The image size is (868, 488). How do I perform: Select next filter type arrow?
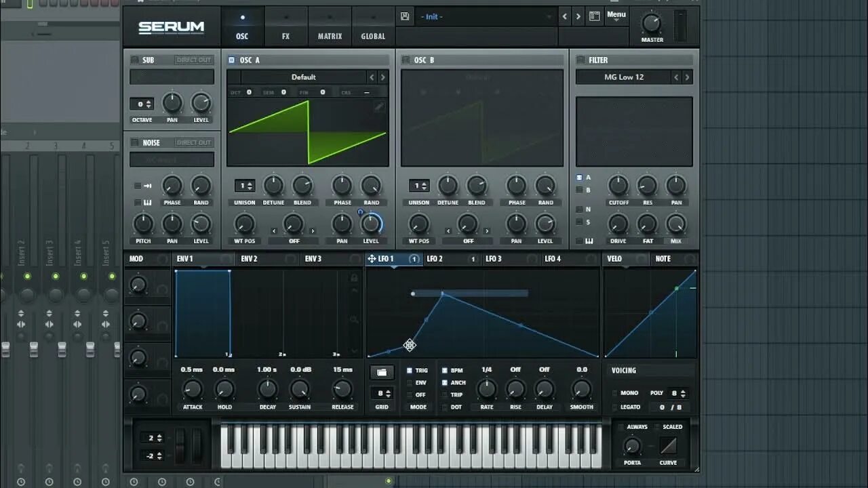[687, 77]
